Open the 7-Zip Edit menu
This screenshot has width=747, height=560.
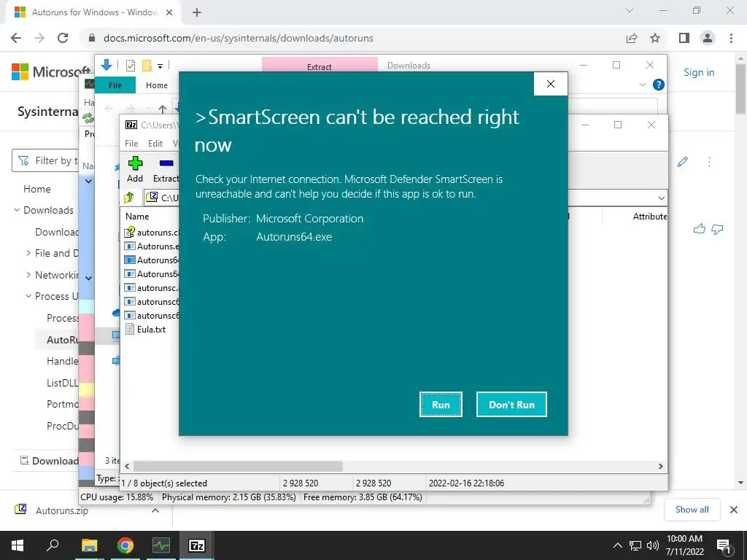pyautogui.click(x=155, y=144)
